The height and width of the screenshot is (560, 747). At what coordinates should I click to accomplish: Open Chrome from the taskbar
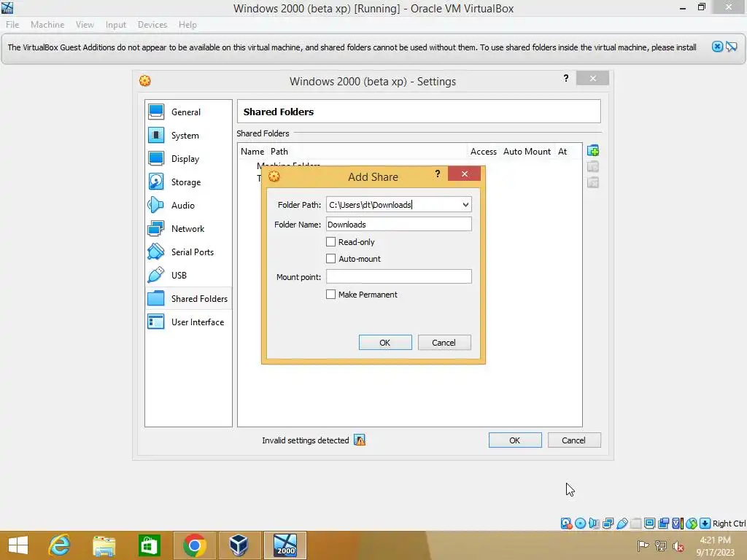point(194,545)
